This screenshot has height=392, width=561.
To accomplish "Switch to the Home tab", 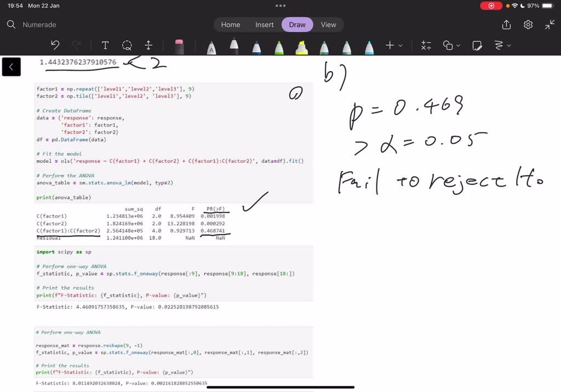I will click(230, 25).
